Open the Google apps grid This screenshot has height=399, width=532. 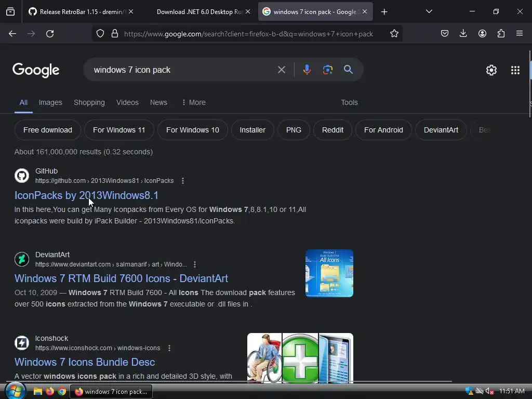[x=515, y=70]
